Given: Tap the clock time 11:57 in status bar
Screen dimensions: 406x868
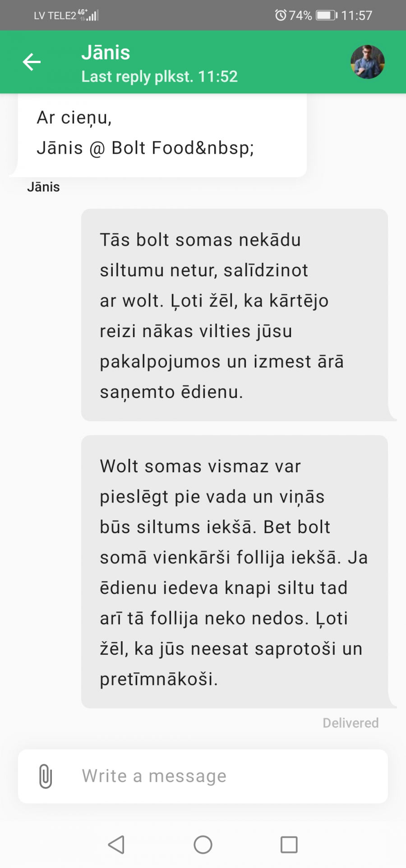Looking at the screenshot, I should (356, 15).
